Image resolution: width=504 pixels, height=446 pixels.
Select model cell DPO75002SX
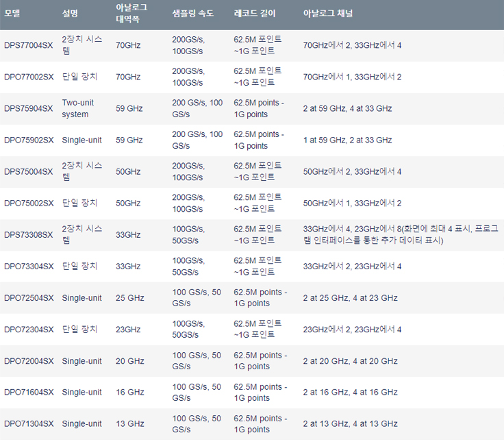pos(29,203)
